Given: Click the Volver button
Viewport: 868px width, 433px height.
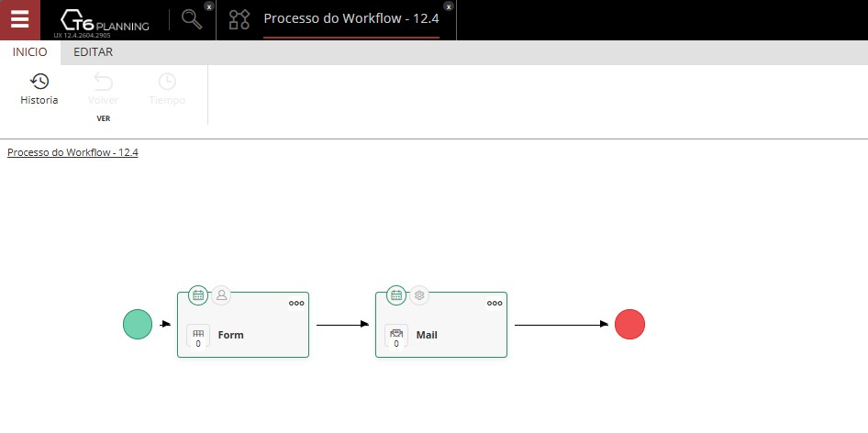Looking at the screenshot, I should tap(103, 89).
